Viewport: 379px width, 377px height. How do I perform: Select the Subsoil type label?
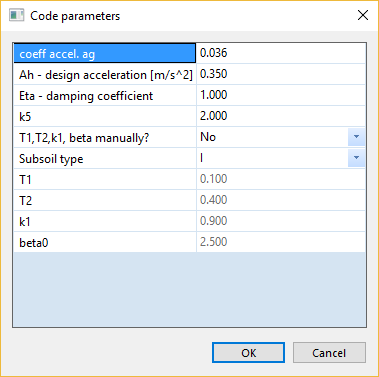(x=105, y=158)
